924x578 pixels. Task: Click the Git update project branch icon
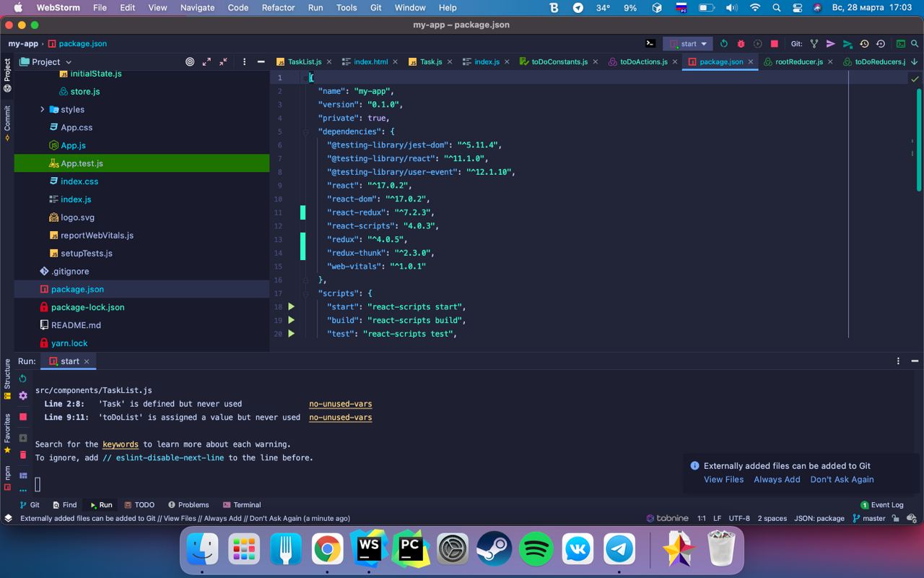point(814,43)
